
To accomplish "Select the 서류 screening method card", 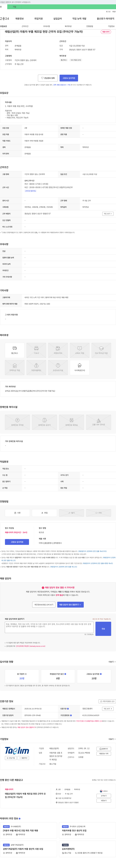I will point(18,513).
